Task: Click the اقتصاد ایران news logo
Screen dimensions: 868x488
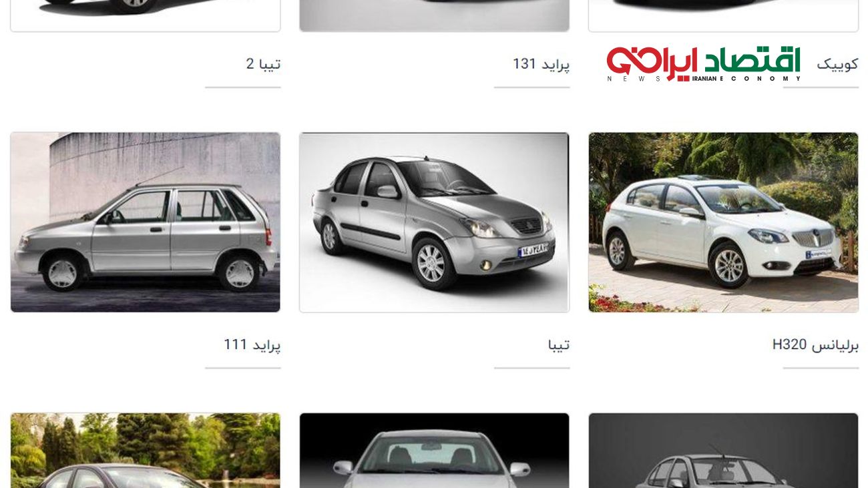Action: pyautogui.click(x=703, y=64)
